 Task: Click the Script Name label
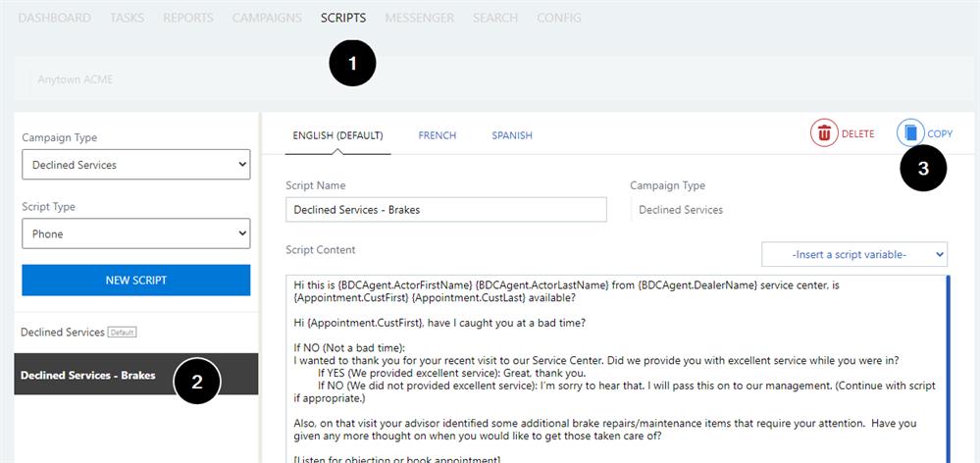click(316, 185)
